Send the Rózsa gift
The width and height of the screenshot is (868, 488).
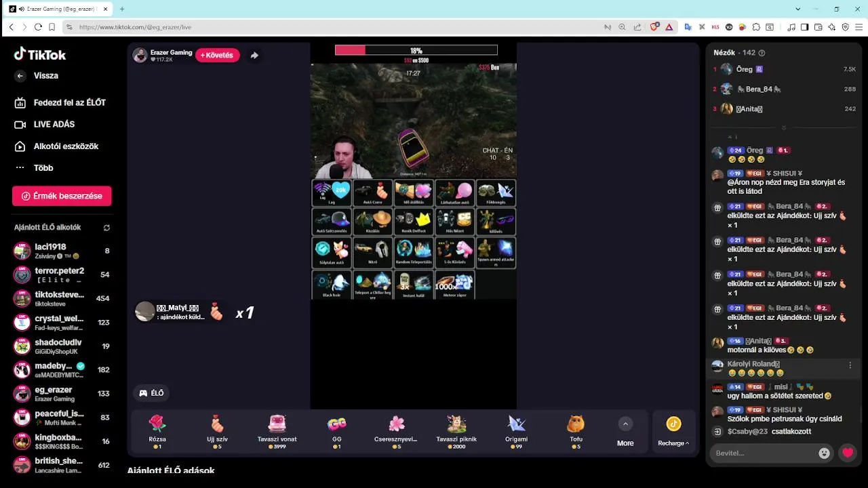pyautogui.click(x=157, y=432)
